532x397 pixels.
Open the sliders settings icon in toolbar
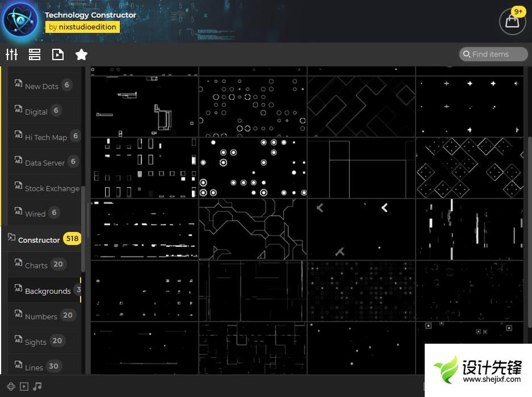click(x=12, y=54)
